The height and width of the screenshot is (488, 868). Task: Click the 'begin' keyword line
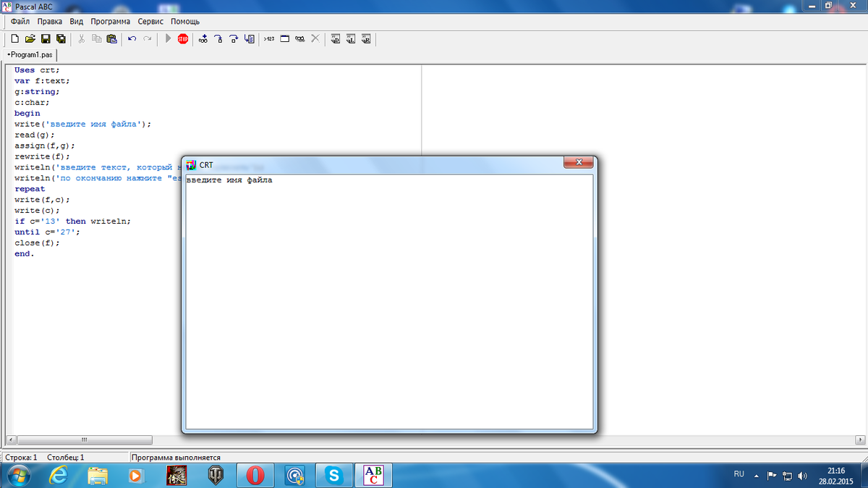click(27, 114)
